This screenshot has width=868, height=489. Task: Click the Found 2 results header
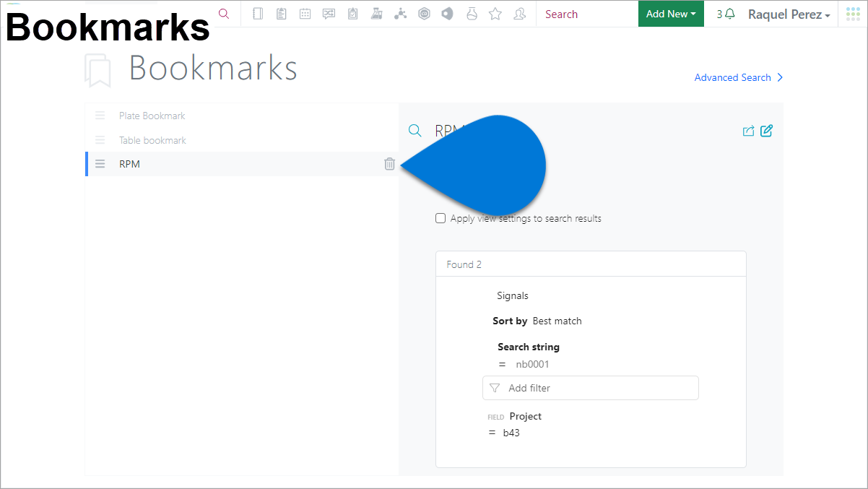point(591,264)
